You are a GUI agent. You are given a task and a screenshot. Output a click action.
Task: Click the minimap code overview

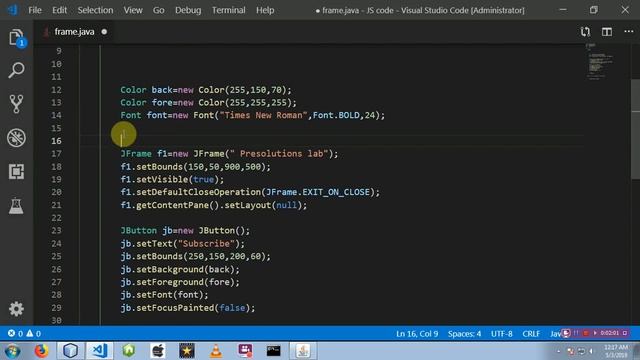coord(599,61)
